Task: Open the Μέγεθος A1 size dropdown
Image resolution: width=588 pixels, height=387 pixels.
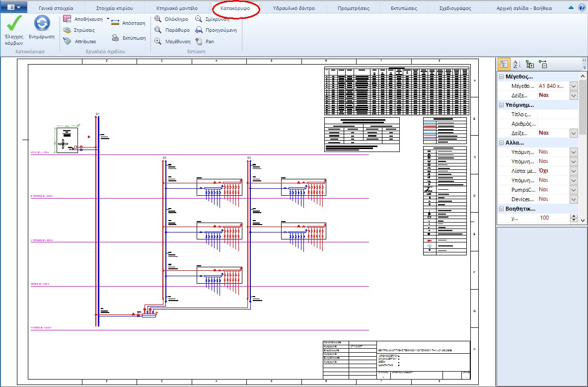Action: point(574,86)
